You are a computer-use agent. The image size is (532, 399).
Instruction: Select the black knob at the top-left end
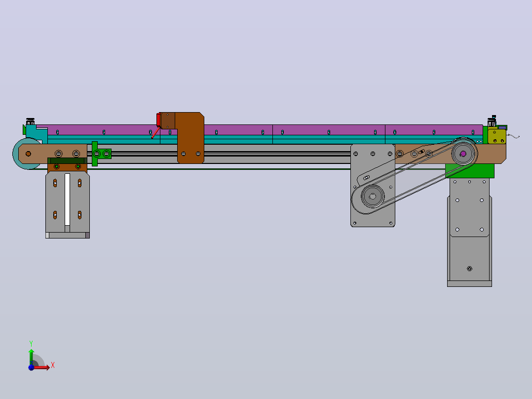[x=30, y=121]
